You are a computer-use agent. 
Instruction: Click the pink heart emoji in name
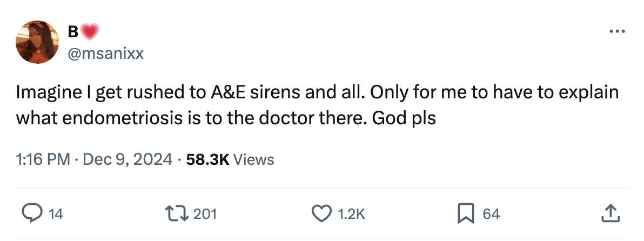click(x=89, y=32)
